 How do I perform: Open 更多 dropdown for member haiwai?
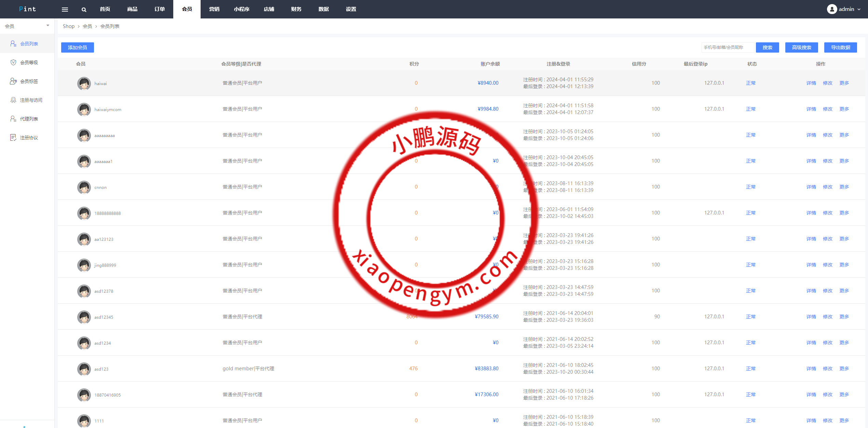click(x=844, y=83)
